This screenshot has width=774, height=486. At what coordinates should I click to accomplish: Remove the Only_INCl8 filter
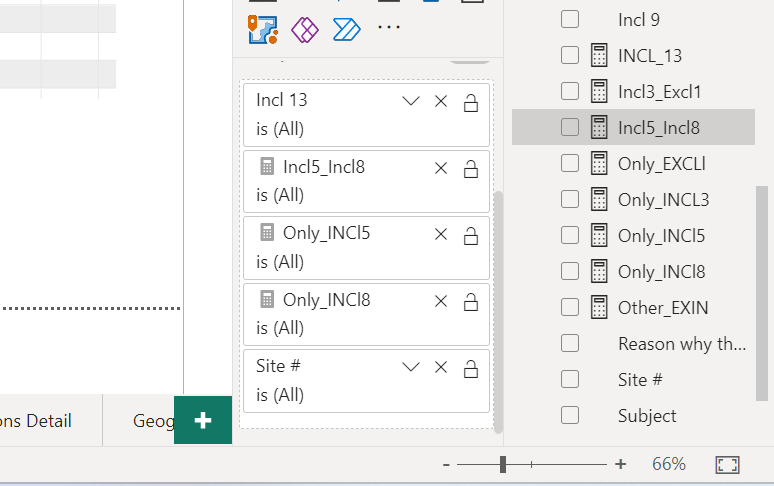coord(441,301)
